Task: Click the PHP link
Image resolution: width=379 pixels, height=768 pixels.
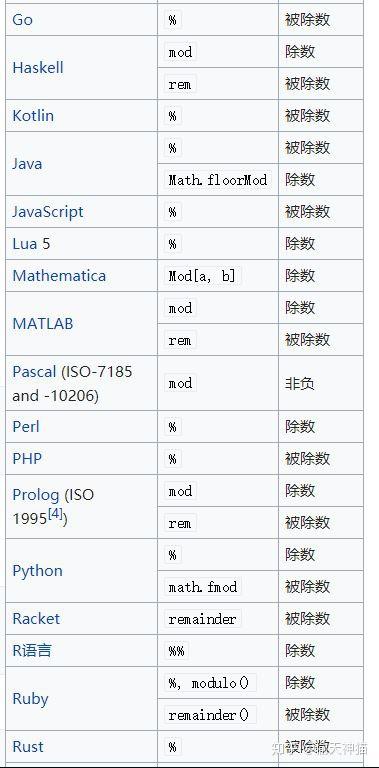Action: (27, 458)
